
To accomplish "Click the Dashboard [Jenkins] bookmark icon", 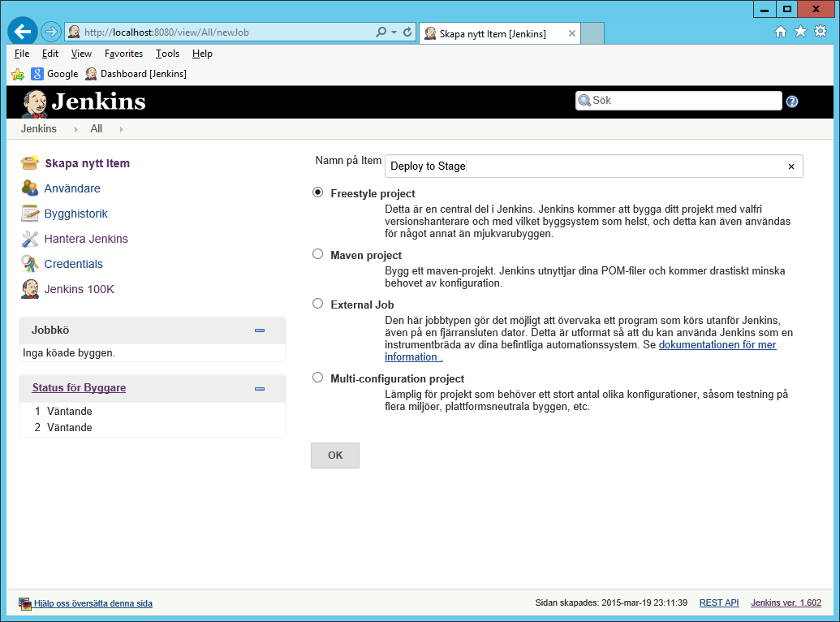I will click(x=91, y=73).
